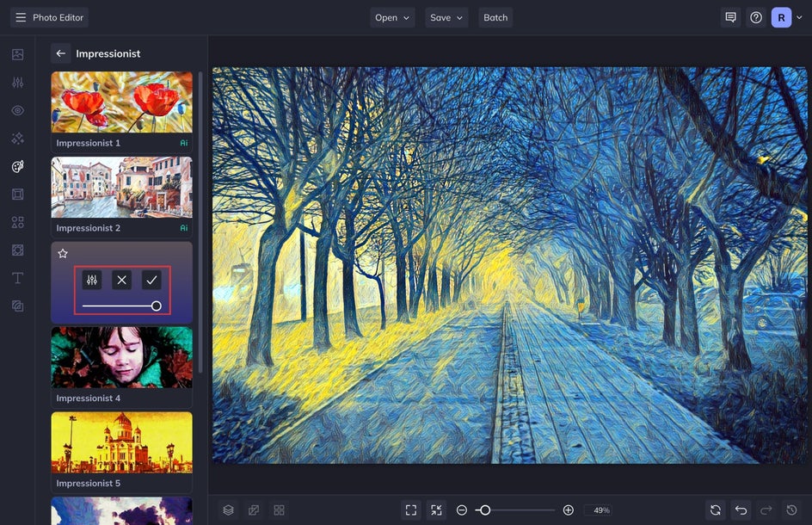812x525 pixels.
Task: Go back from Impressionist panel
Action: point(60,53)
